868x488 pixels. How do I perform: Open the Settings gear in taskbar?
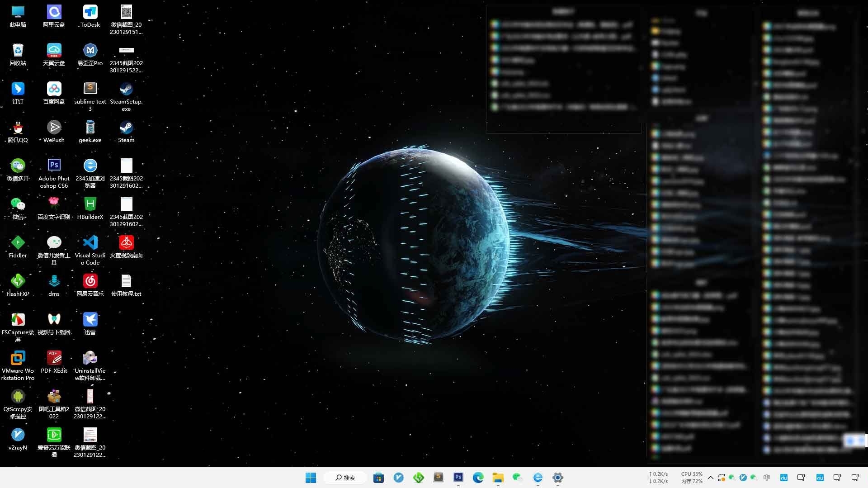click(557, 478)
